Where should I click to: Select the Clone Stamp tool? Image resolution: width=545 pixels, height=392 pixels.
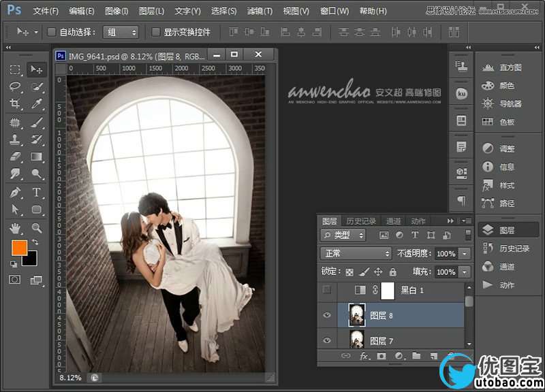coord(15,140)
